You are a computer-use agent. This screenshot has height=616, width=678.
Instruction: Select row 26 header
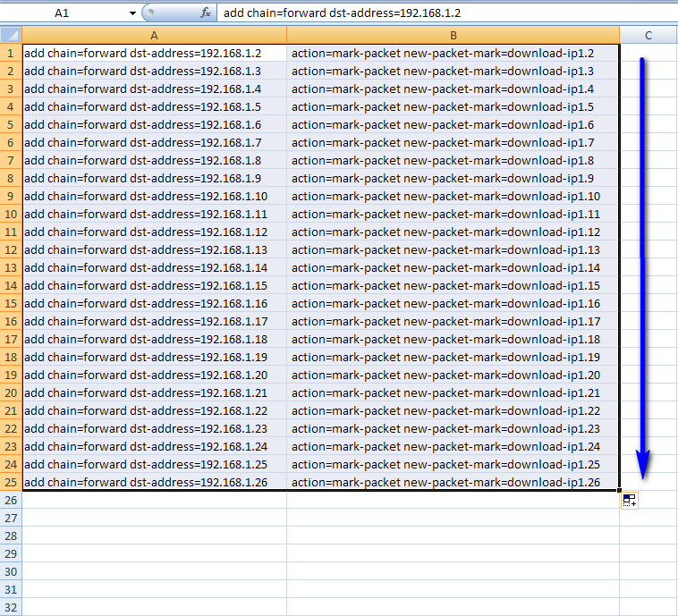pyautogui.click(x=11, y=500)
